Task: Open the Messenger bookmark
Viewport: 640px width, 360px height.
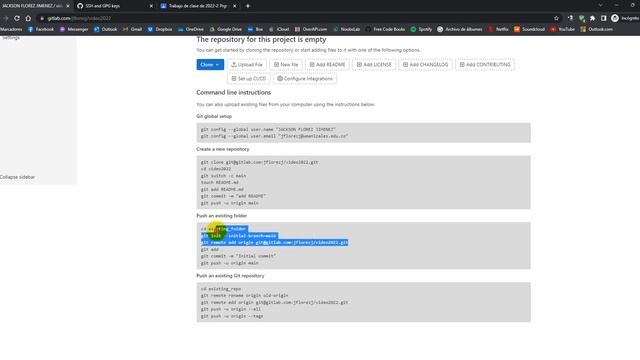Action: tap(74, 29)
